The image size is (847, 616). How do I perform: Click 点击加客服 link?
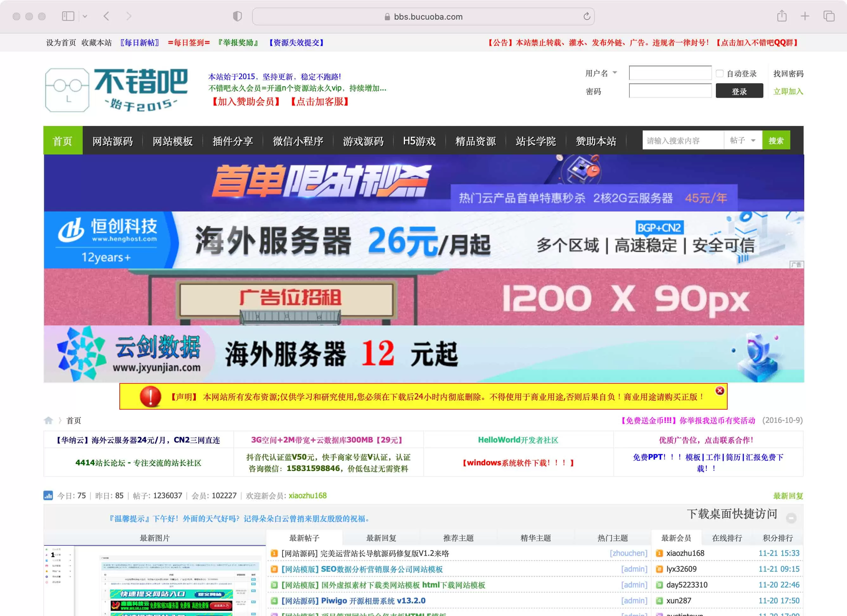(320, 102)
